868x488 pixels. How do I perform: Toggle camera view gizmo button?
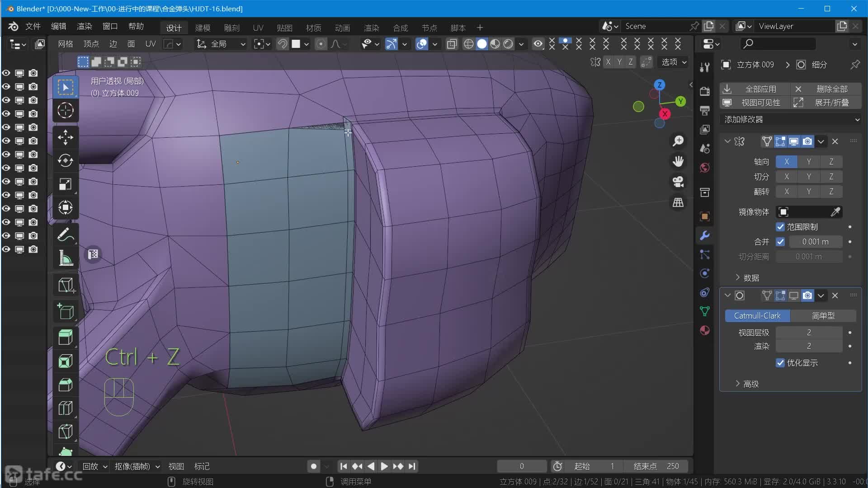coord(678,182)
